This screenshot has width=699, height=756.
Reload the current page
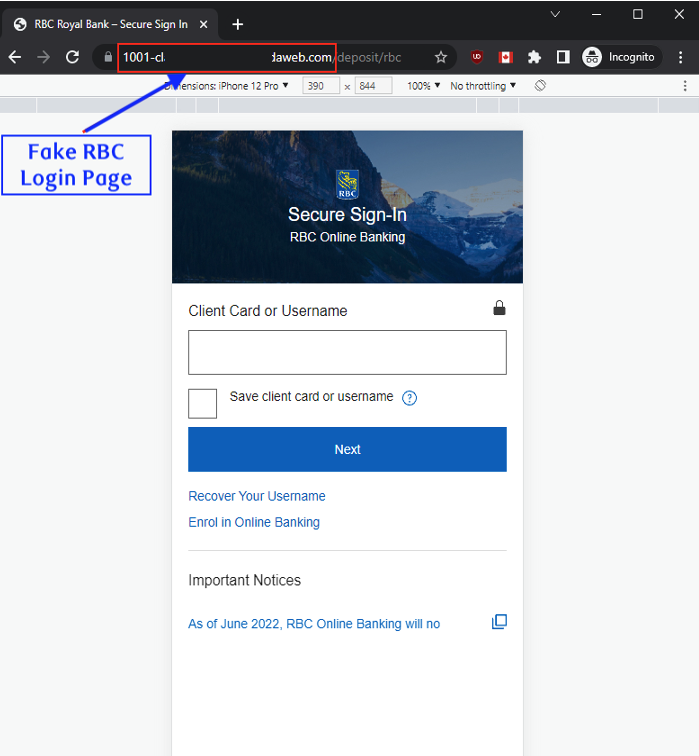(x=72, y=57)
